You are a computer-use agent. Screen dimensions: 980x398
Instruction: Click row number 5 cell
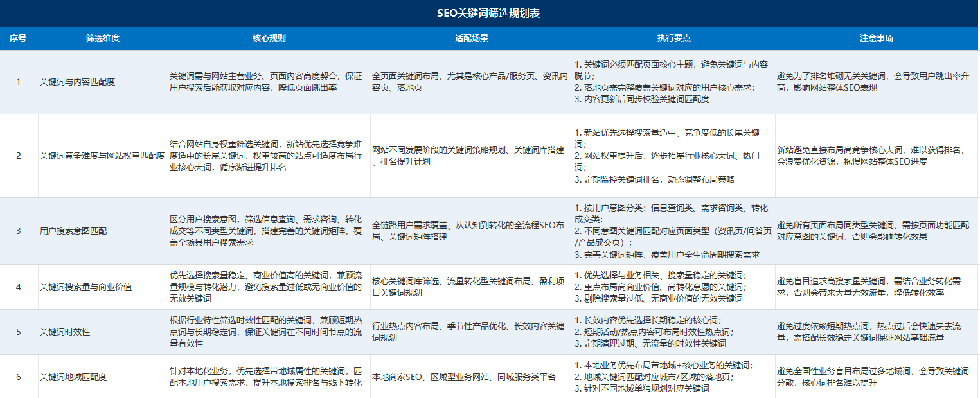point(19,332)
